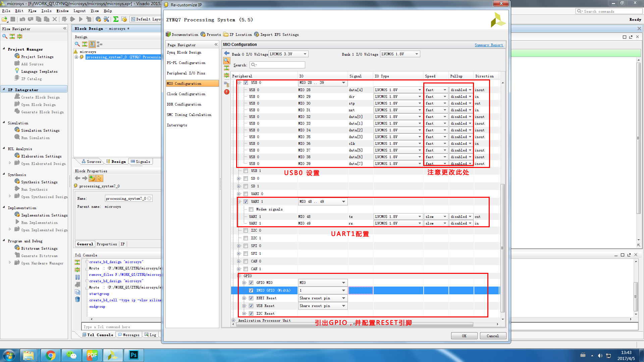Select DDR Configuration page
Image resolution: width=644 pixels, height=362 pixels.
point(184,104)
